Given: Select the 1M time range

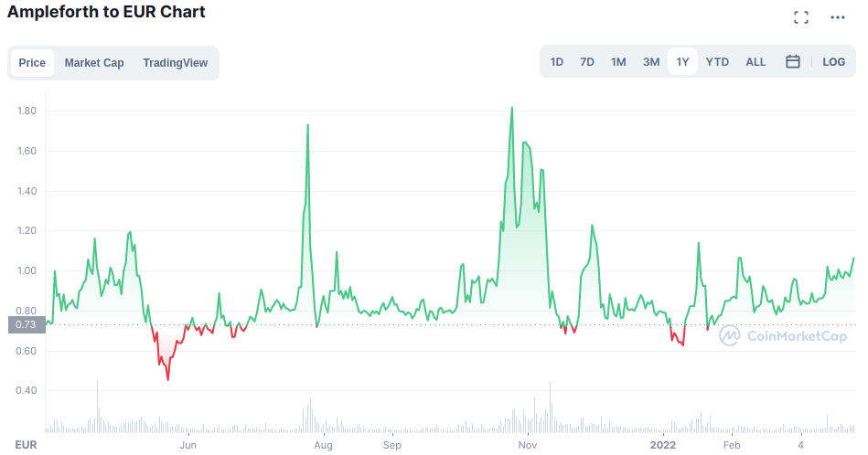Looking at the screenshot, I should (x=618, y=62).
